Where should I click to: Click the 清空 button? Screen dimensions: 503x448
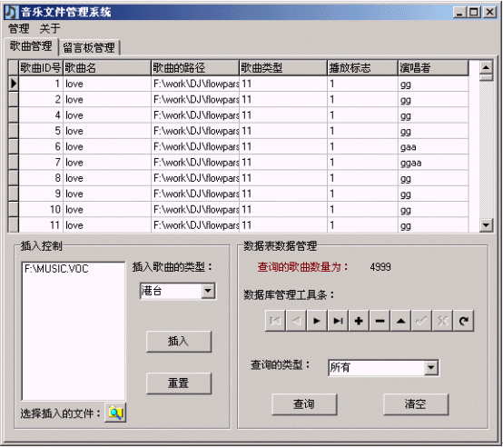coord(416,404)
